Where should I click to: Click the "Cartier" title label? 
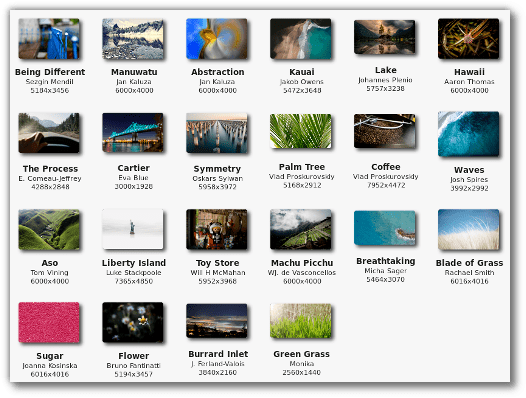click(134, 168)
